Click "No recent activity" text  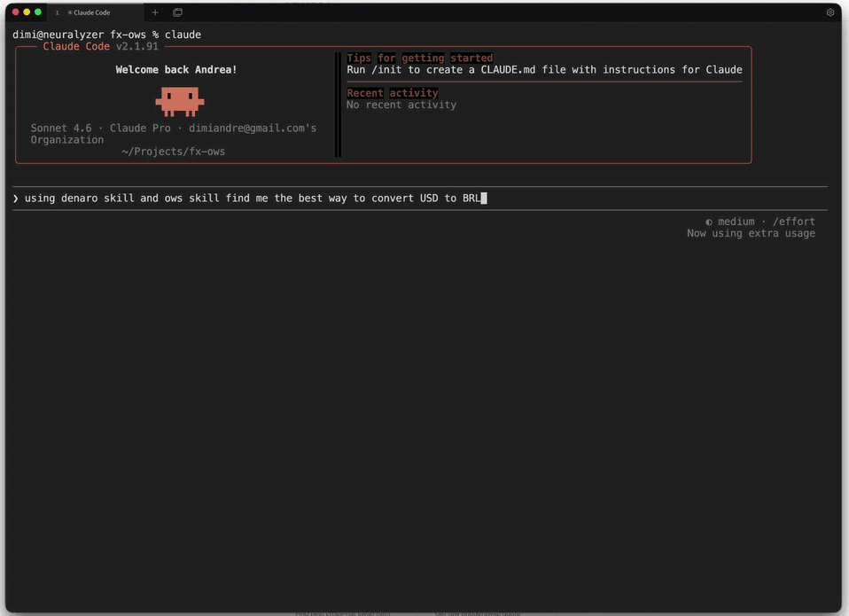click(401, 105)
